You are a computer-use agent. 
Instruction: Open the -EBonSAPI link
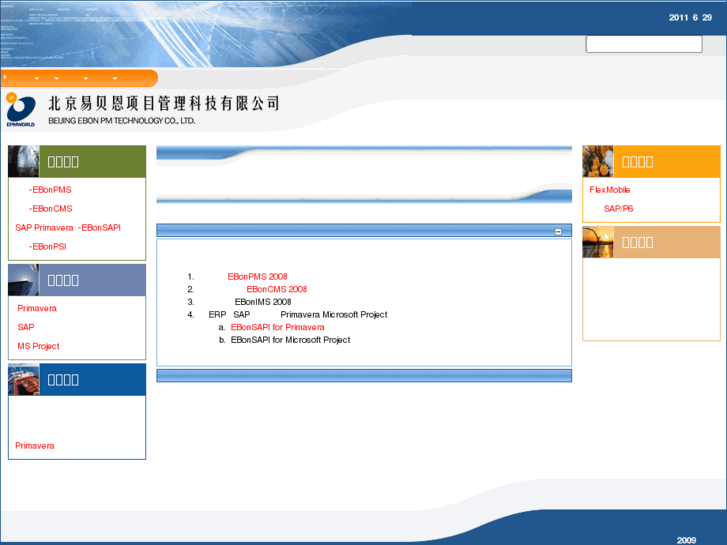99,228
